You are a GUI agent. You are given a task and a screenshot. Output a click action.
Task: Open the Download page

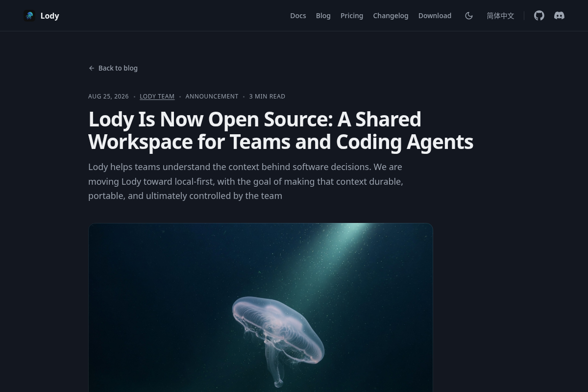pos(435,16)
